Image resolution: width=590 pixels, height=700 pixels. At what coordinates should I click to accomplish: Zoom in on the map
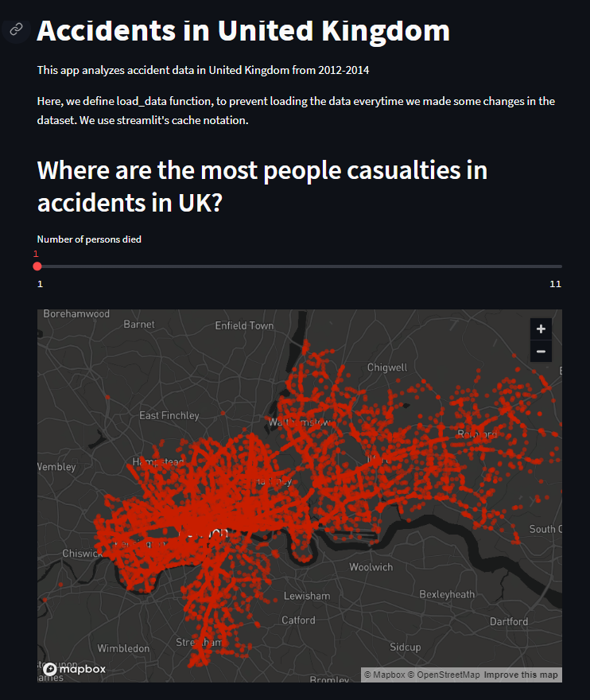pyautogui.click(x=541, y=329)
